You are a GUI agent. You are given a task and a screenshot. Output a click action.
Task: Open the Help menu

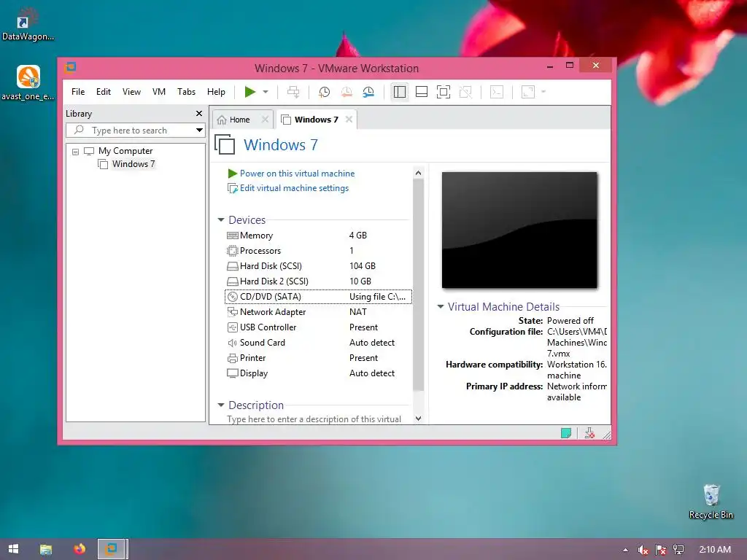tap(216, 92)
